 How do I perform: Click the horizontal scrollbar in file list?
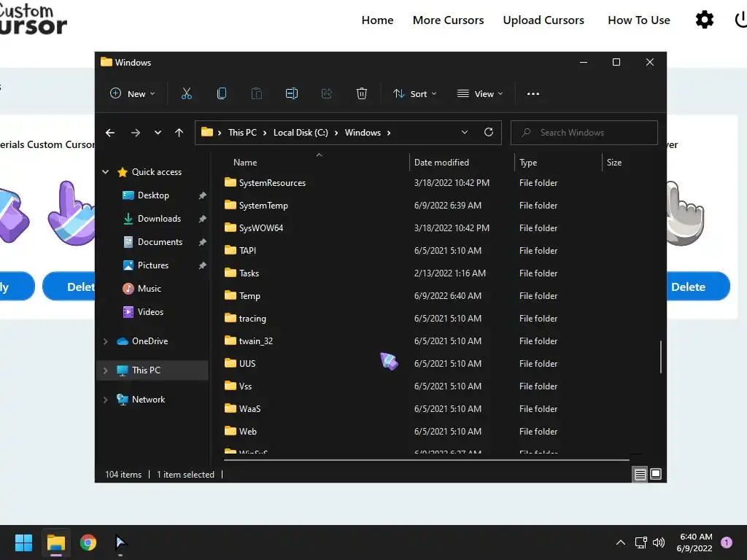[426, 460]
